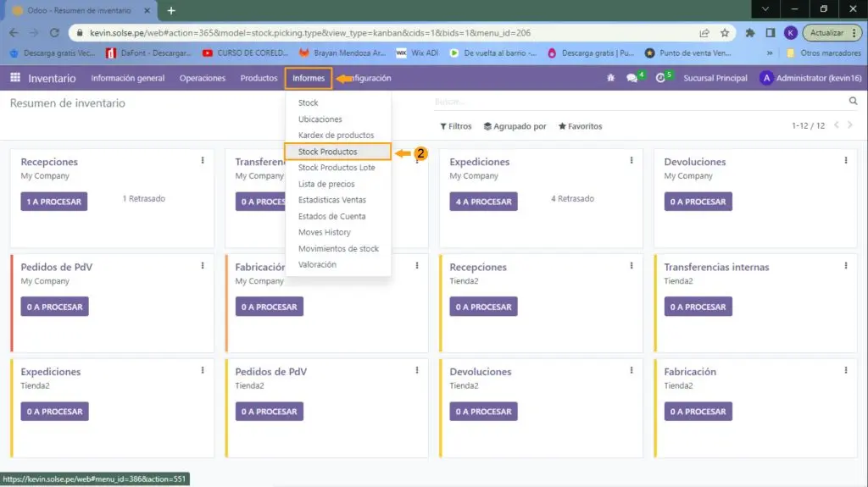The width and height of the screenshot is (868, 487).
Task: Expand the Agrupado por dropdown
Action: pyautogui.click(x=515, y=126)
